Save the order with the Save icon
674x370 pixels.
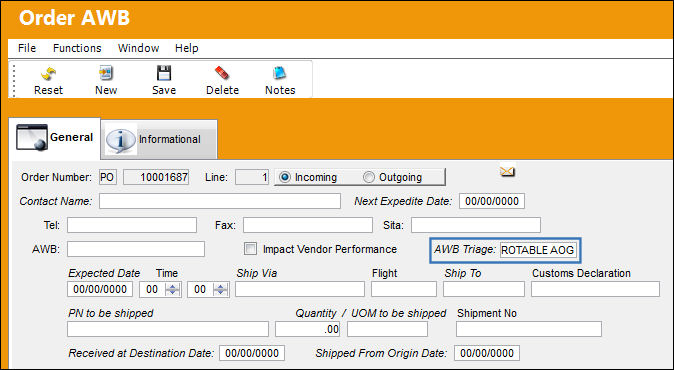coord(164,73)
